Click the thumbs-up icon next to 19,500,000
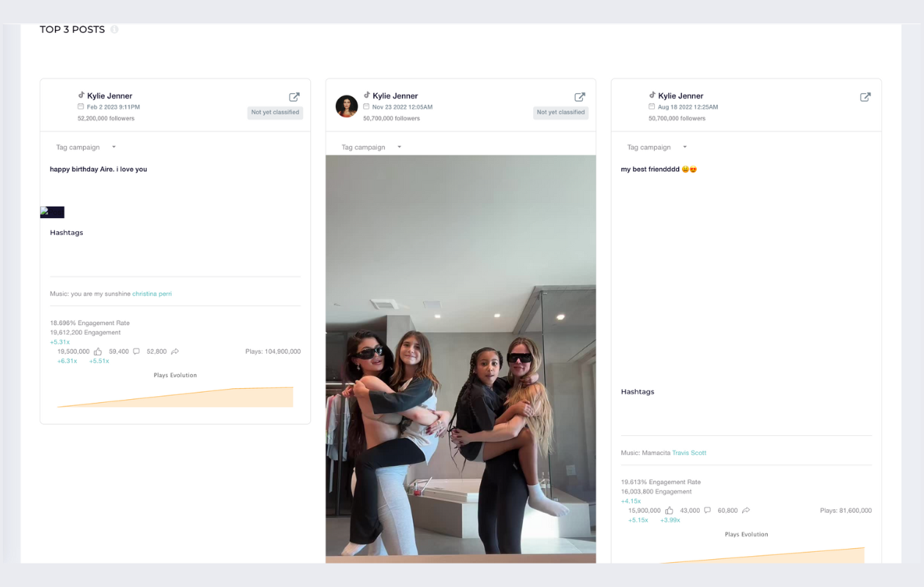Viewport: 924px width, 587px height. click(x=98, y=351)
